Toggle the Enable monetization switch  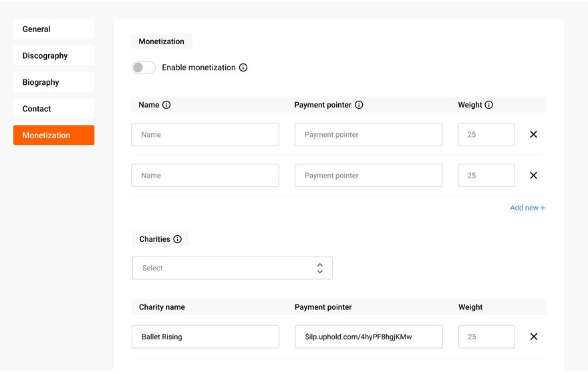[144, 67]
